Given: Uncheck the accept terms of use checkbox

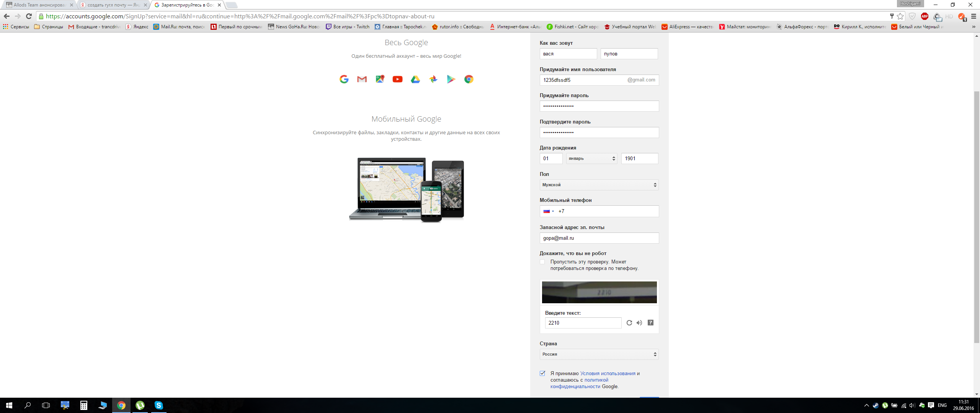Looking at the screenshot, I should pos(542,373).
